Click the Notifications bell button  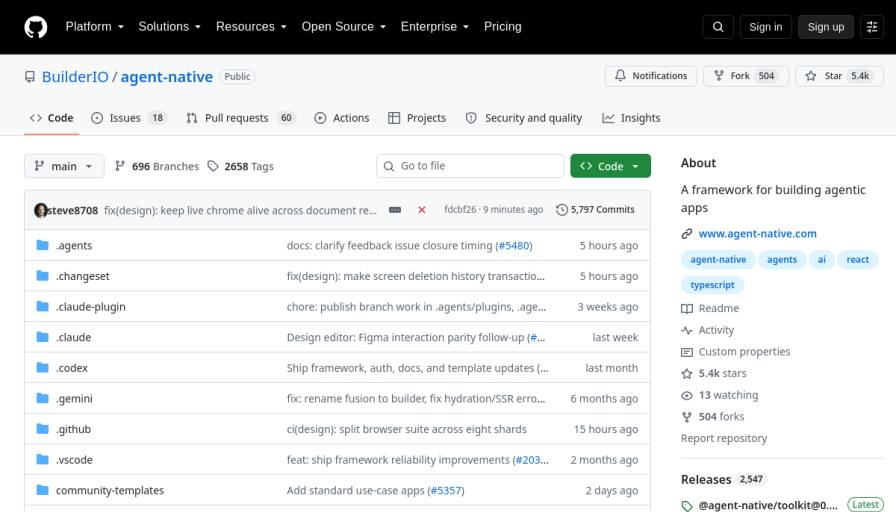[x=651, y=76]
